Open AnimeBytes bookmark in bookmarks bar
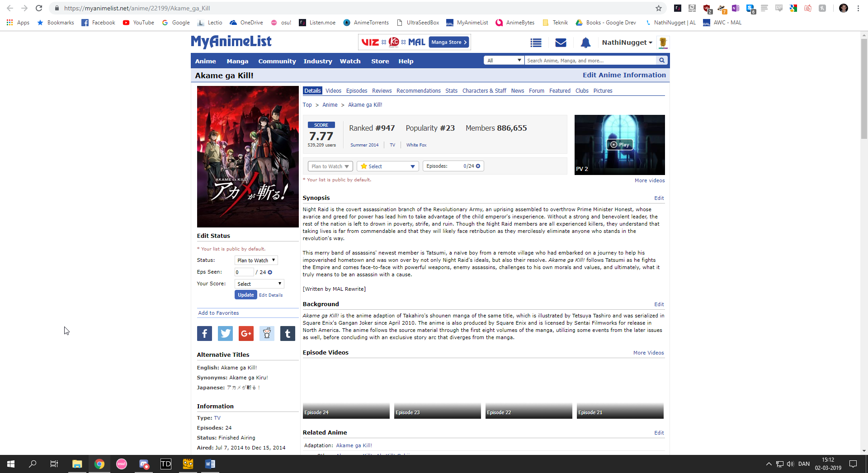This screenshot has height=473, width=868. pos(515,23)
